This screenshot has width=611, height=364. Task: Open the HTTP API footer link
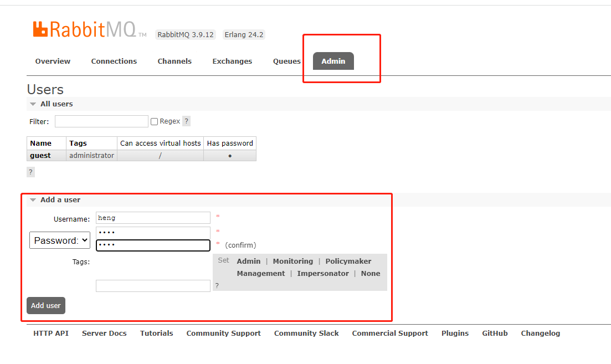point(50,333)
